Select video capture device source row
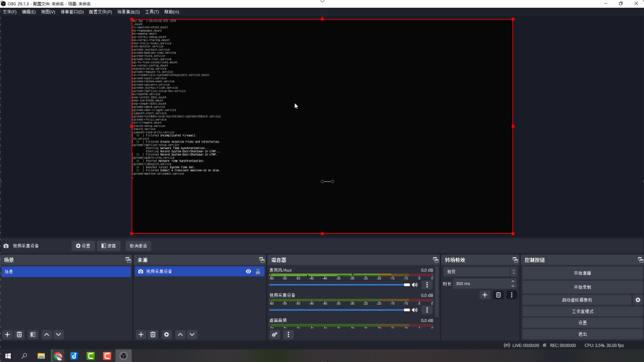644x362 pixels. (x=200, y=271)
